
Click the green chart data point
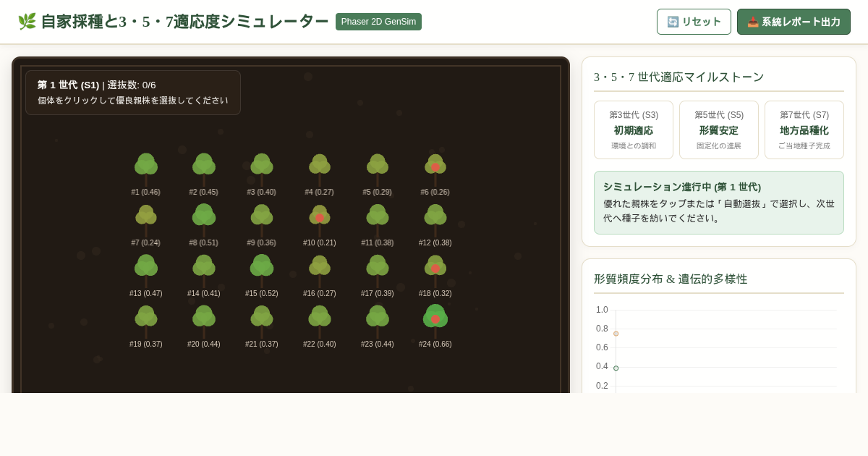(616, 368)
